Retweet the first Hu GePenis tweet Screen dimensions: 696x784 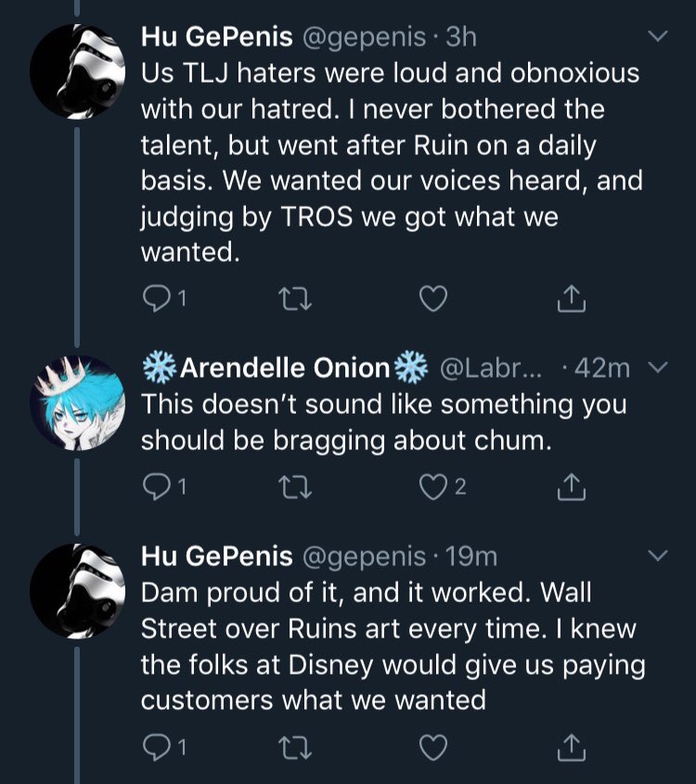click(x=295, y=299)
